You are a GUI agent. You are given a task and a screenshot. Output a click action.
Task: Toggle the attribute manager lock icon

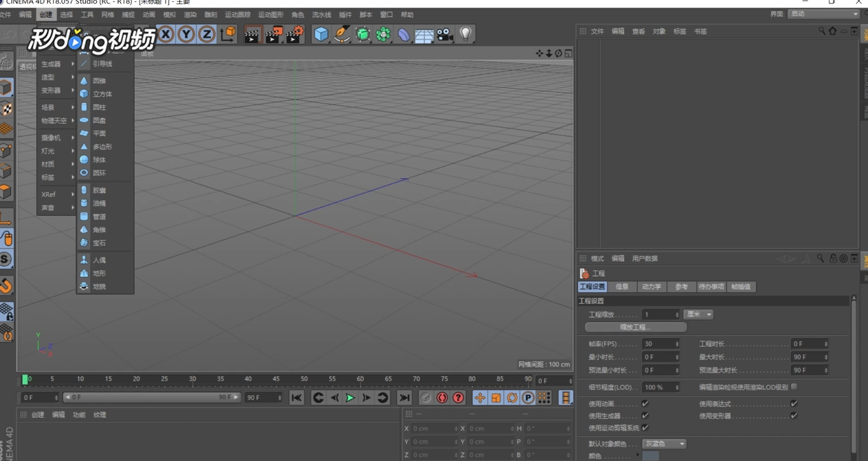click(x=833, y=258)
